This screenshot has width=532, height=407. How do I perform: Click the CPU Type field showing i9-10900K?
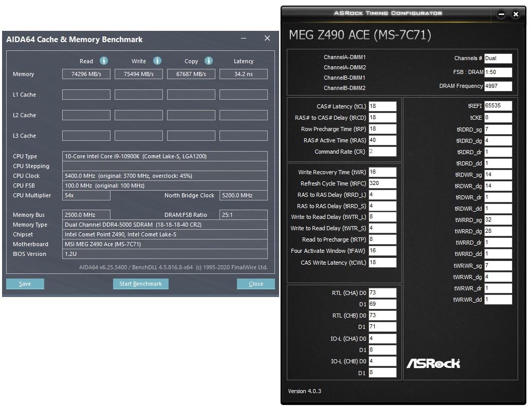pos(165,156)
